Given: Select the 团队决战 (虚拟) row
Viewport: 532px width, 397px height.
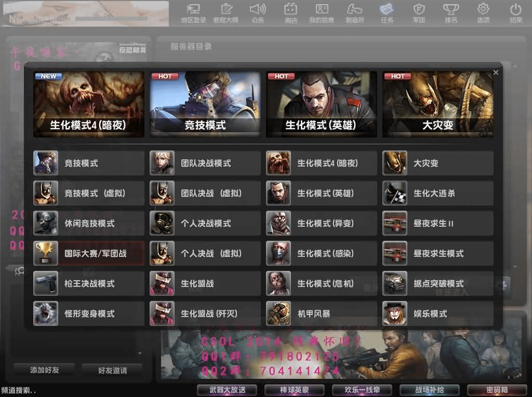Looking at the screenshot, I should tap(205, 193).
